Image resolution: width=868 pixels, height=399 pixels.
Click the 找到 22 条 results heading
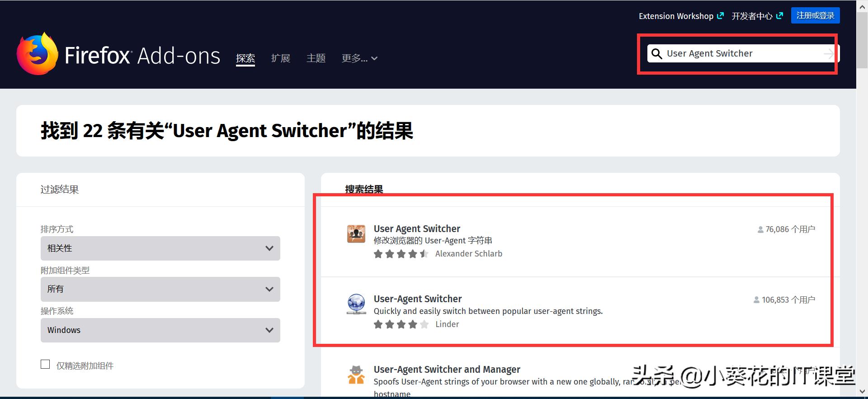[227, 131]
